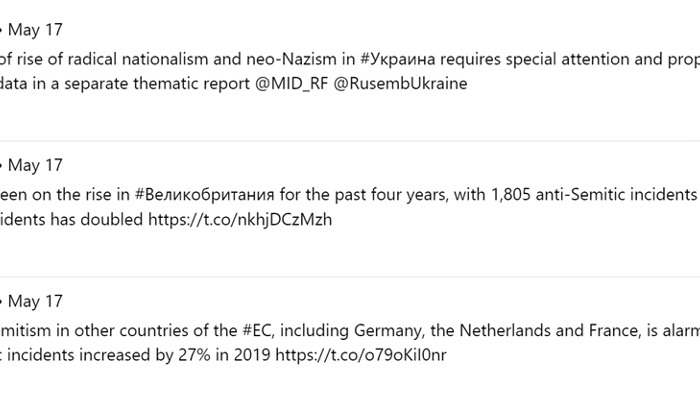700x410 pixels.
Task: Open tweet via 'radical nationalism and neo-Nazism' text
Action: [202, 59]
